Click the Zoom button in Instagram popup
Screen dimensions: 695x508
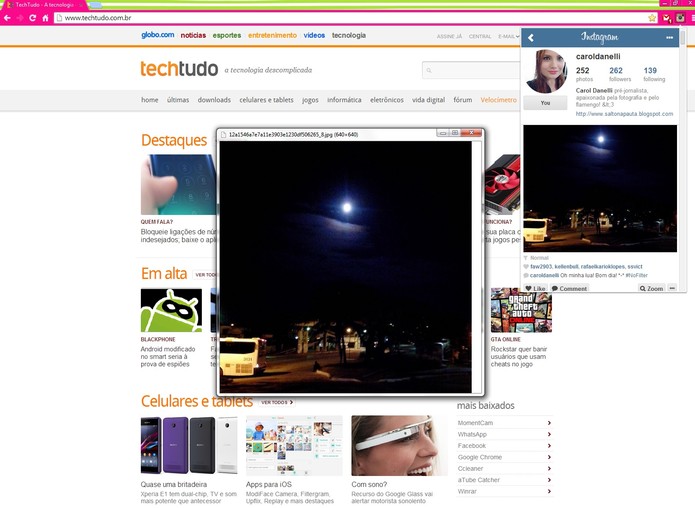[x=651, y=288]
